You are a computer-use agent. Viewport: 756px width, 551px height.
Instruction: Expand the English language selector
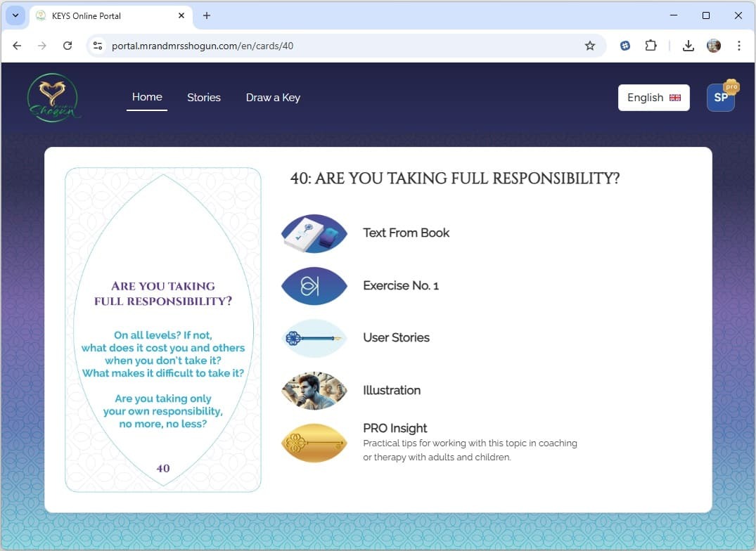click(x=654, y=98)
